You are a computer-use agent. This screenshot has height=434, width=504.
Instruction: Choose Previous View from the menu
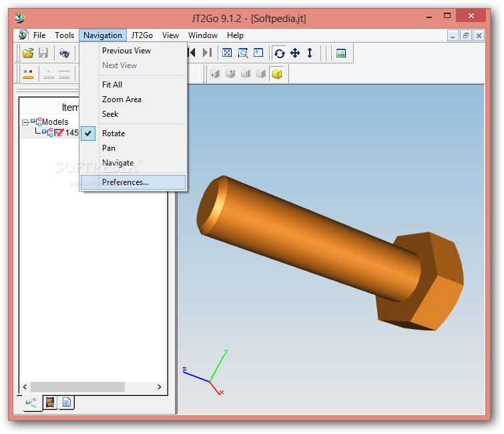point(133,51)
